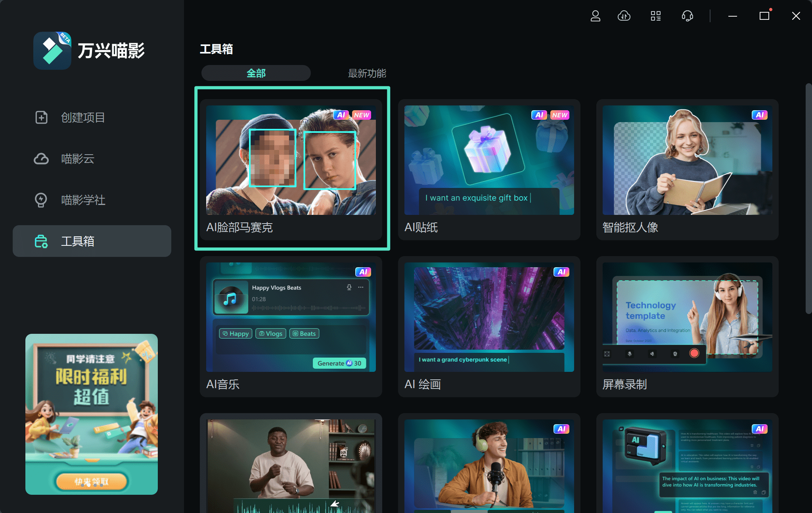Switch to the 最新功能 tab
Screen dimensions: 812x513
click(x=367, y=73)
